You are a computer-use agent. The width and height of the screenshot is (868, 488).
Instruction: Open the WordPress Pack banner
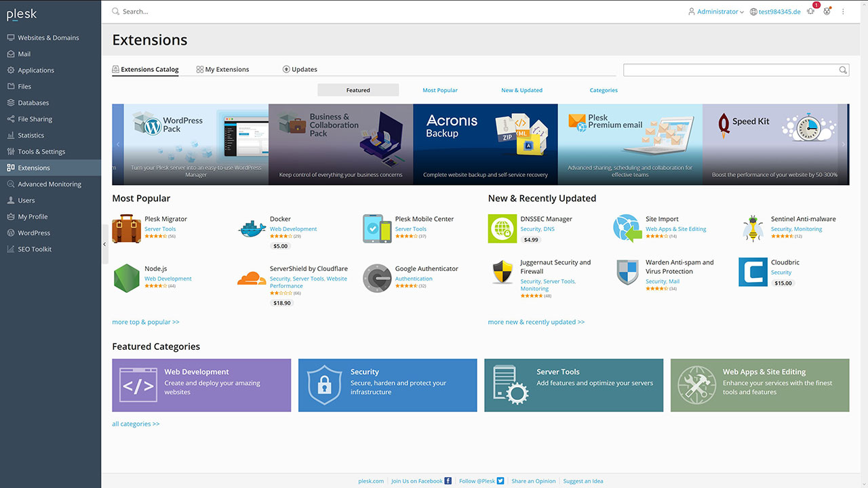[x=196, y=144]
